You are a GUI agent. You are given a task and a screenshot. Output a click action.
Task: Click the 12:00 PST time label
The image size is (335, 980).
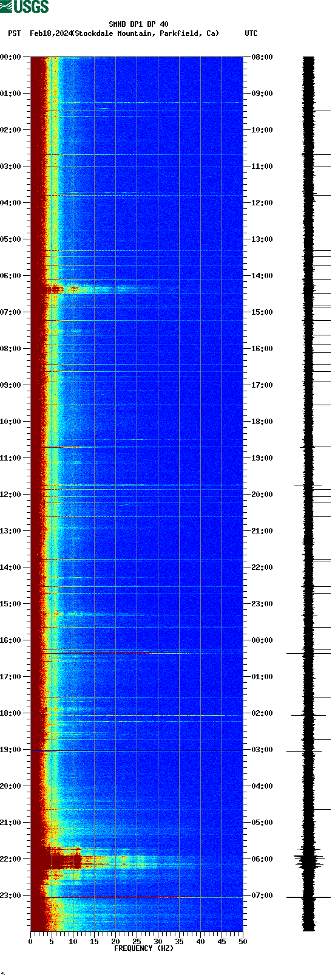pos(10,495)
